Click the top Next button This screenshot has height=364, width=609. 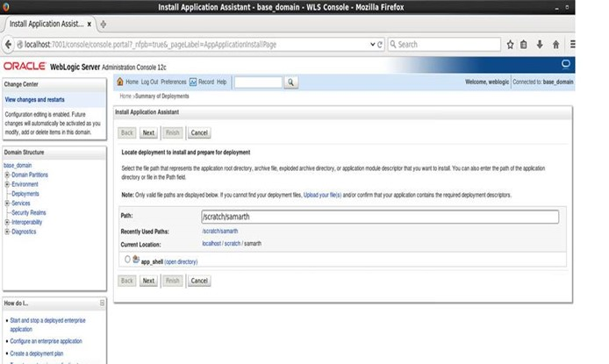148,132
